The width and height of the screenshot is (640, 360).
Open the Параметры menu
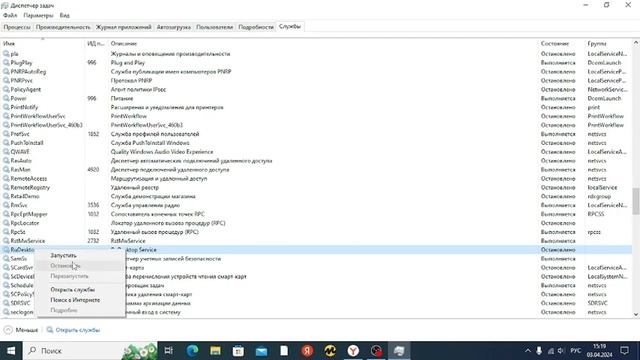[x=38, y=15]
